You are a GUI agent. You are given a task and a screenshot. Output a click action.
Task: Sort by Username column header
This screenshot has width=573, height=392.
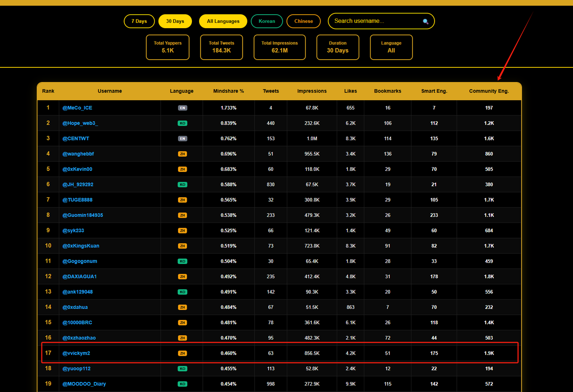coord(110,91)
